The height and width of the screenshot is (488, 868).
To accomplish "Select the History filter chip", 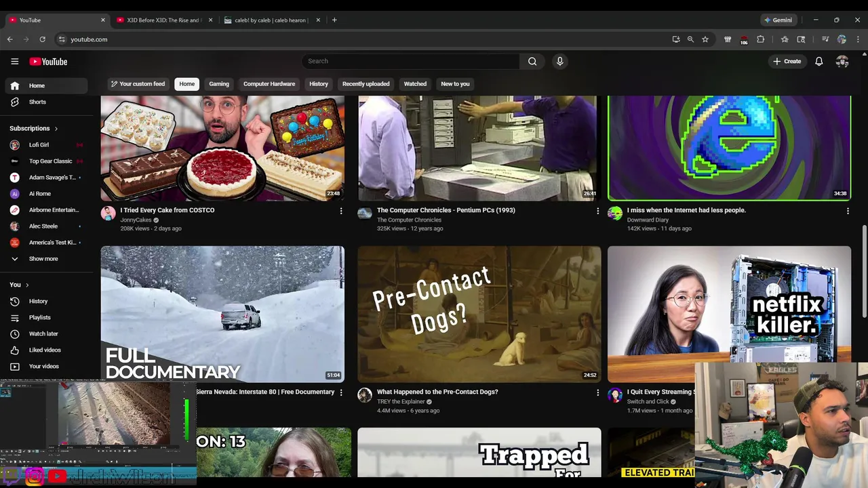I will coord(319,84).
